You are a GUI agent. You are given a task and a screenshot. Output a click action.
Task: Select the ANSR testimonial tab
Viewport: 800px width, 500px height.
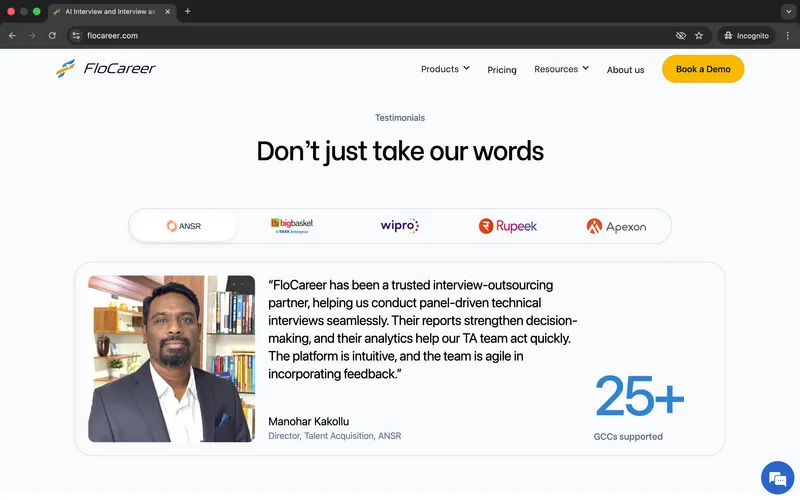click(x=184, y=226)
